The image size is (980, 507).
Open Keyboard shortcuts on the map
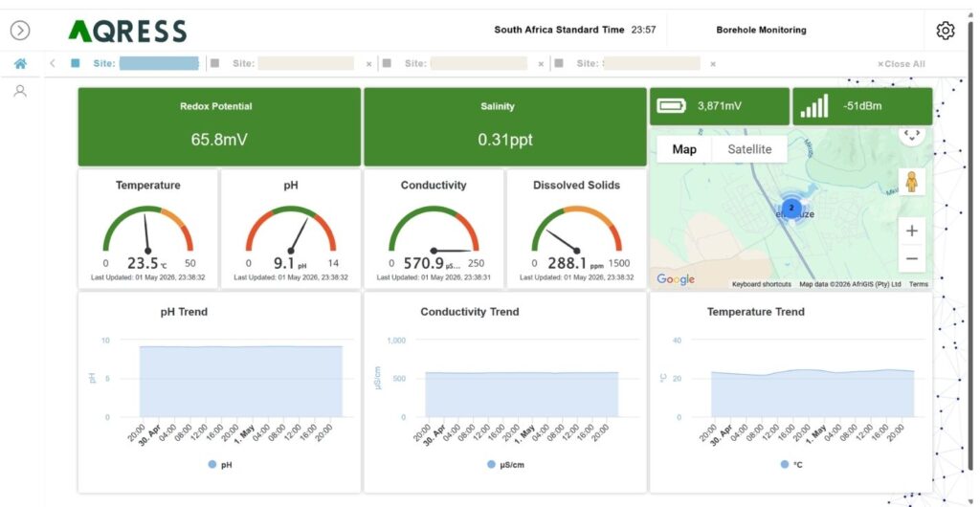pos(761,284)
